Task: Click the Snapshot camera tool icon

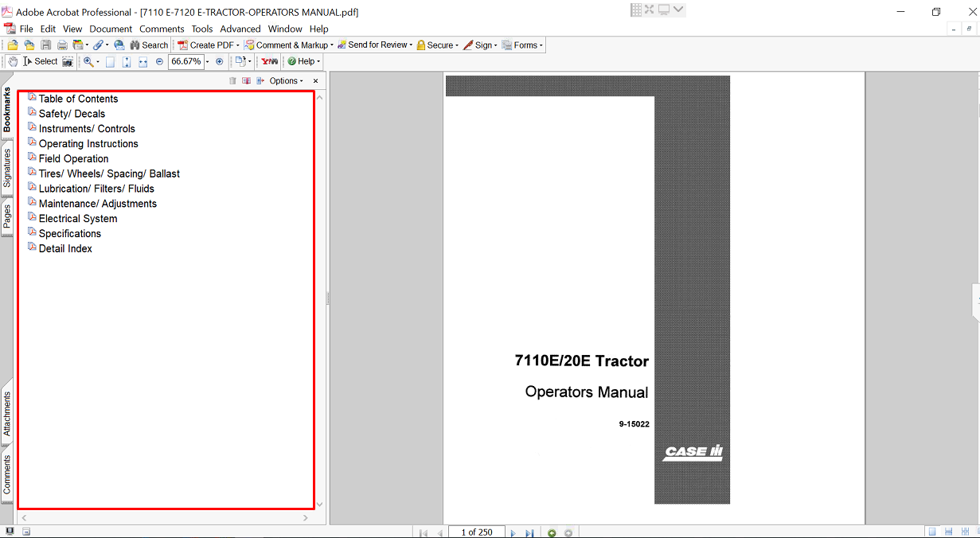Action: click(x=68, y=61)
